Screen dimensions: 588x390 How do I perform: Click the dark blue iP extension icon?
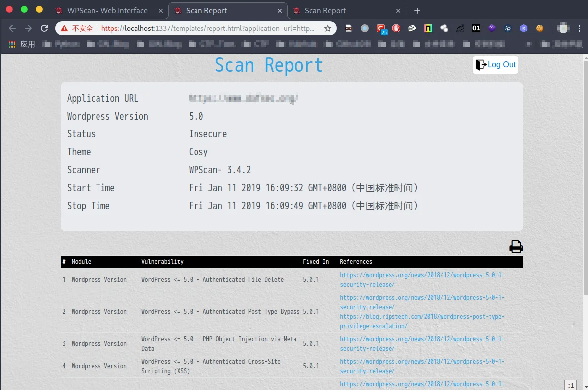508,28
